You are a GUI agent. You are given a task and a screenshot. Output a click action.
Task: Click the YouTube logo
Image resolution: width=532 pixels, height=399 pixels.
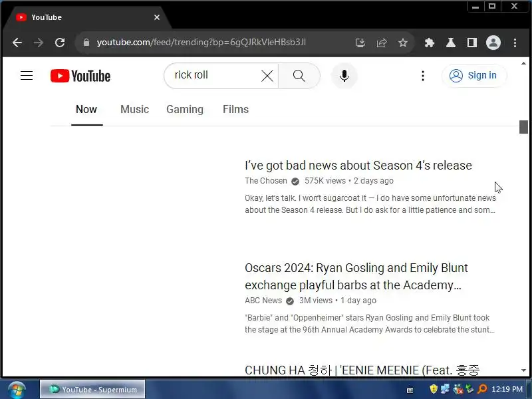point(80,76)
